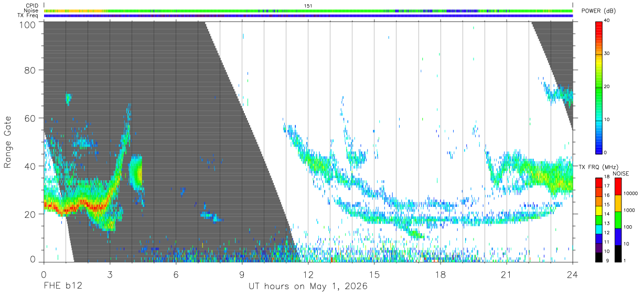Click the 'TX FRQ (MHz)' label
Screen dimensions: 644x297
click(x=597, y=167)
